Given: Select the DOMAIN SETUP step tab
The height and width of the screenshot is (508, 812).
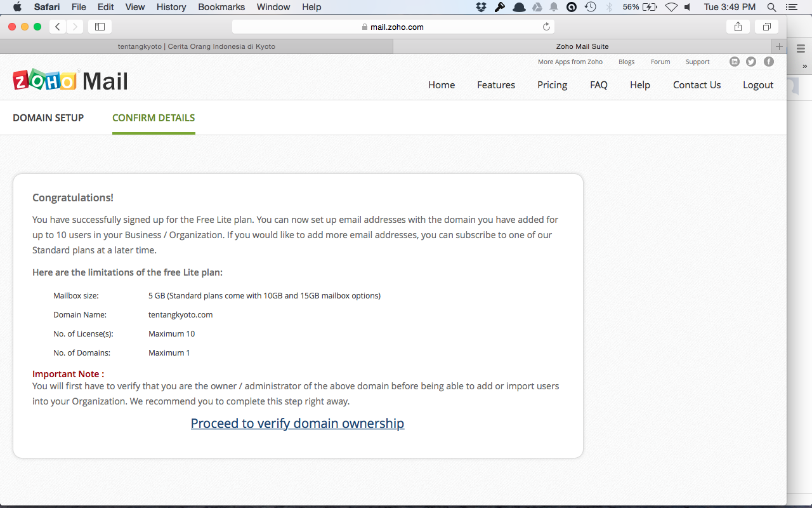Looking at the screenshot, I should [48, 117].
